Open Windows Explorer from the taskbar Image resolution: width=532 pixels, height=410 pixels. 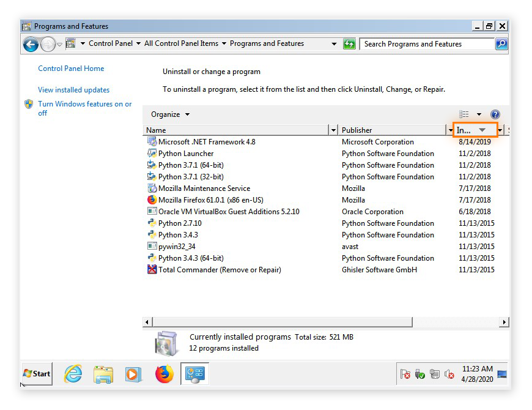103,374
